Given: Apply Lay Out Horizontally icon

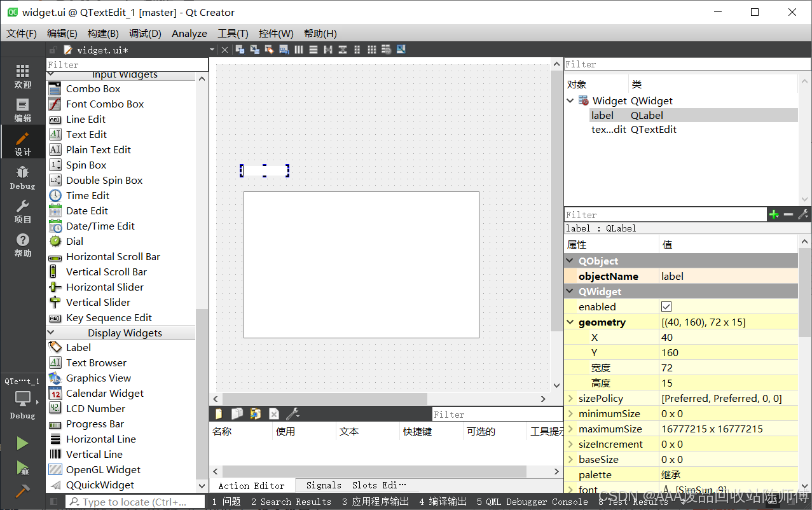Looking at the screenshot, I should click(299, 50).
